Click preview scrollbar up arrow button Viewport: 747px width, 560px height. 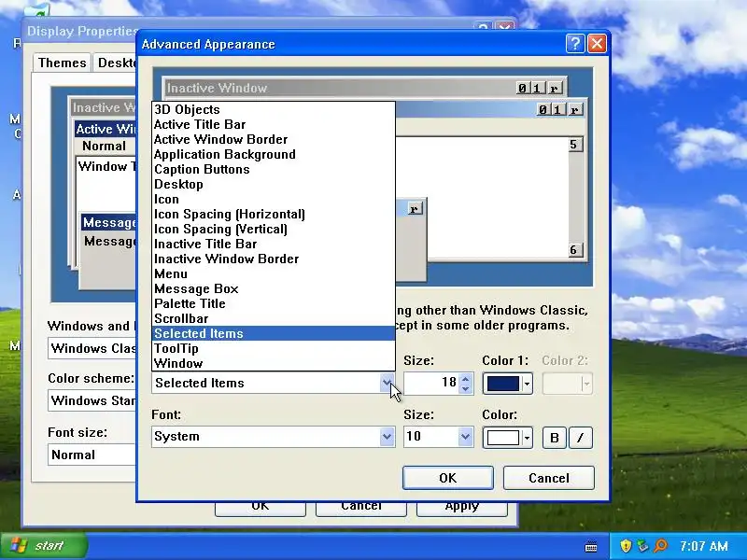click(x=575, y=145)
